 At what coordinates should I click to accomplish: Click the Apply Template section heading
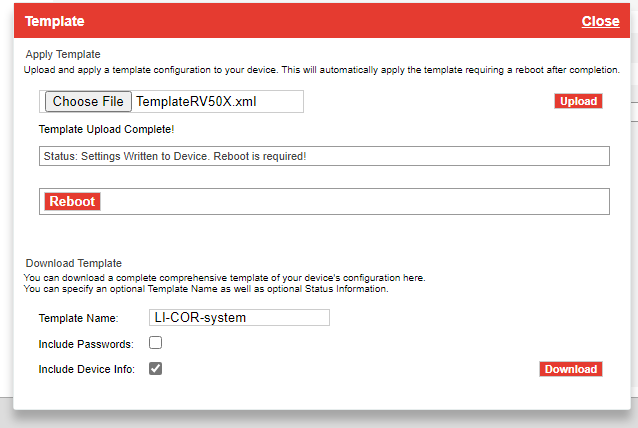(63, 54)
